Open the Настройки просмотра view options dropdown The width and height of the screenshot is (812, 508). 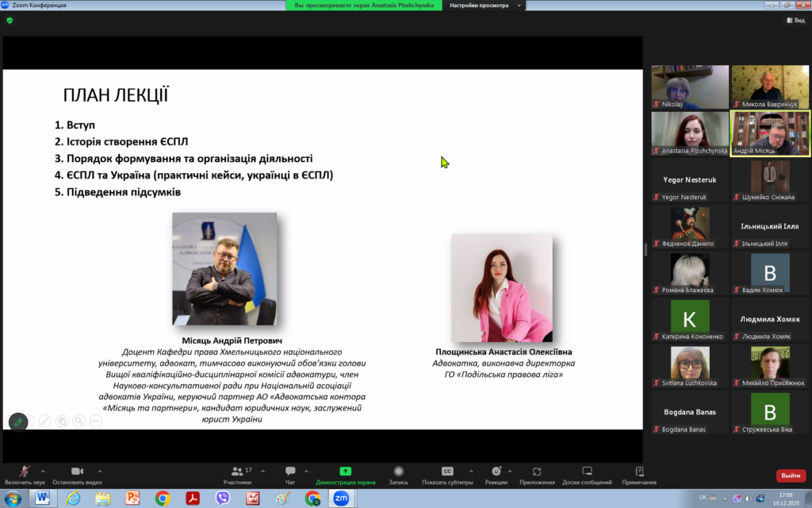484,5
